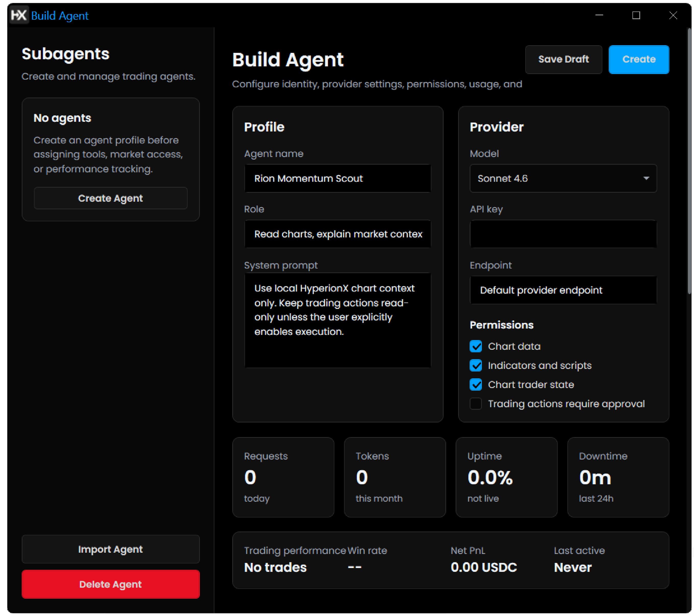Focus the empty API key field
The image size is (695, 616).
pos(563,234)
